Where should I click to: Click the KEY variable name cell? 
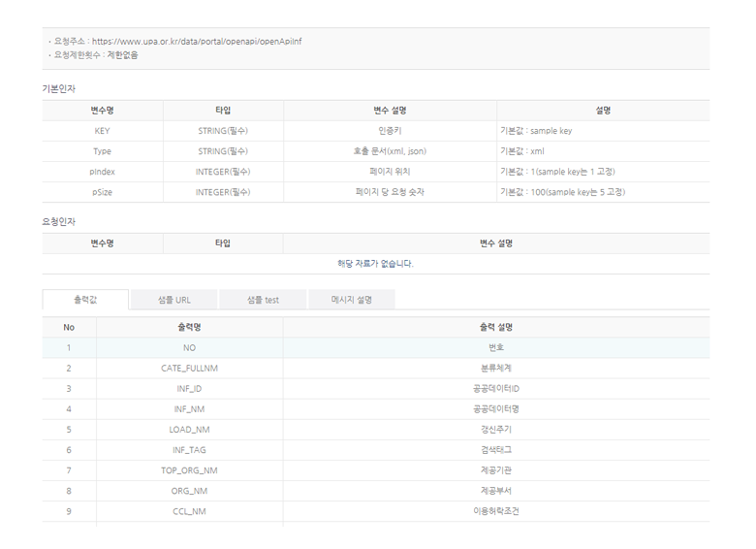click(x=102, y=131)
